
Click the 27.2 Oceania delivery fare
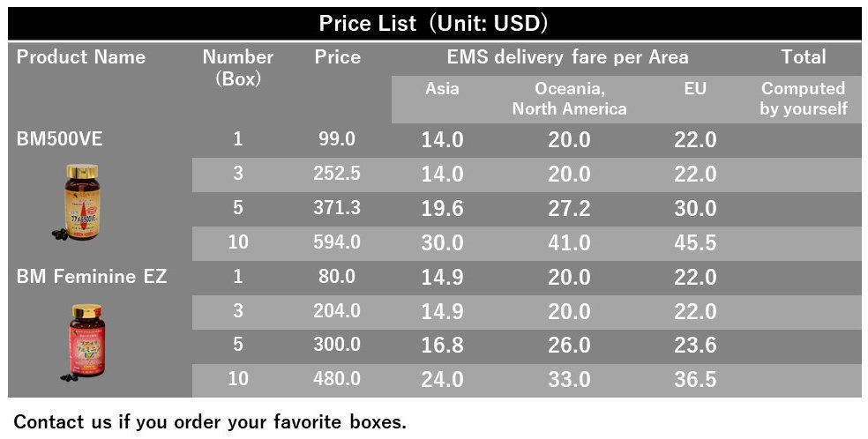click(x=569, y=208)
